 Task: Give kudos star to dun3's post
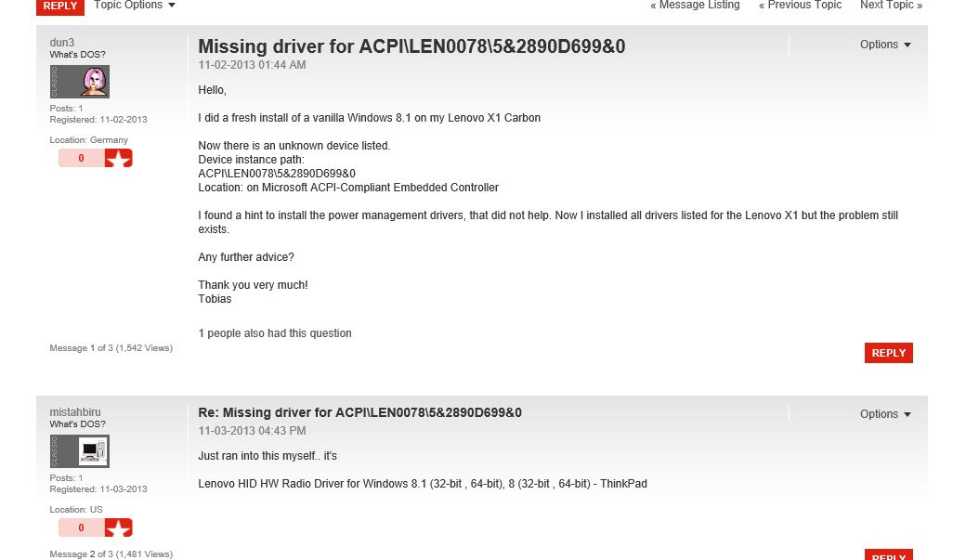coord(118,159)
